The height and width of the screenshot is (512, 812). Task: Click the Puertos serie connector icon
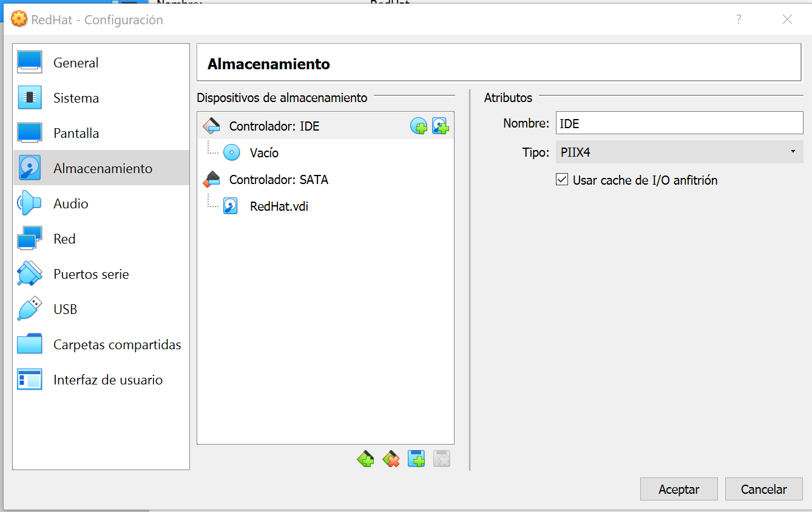[x=30, y=274]
